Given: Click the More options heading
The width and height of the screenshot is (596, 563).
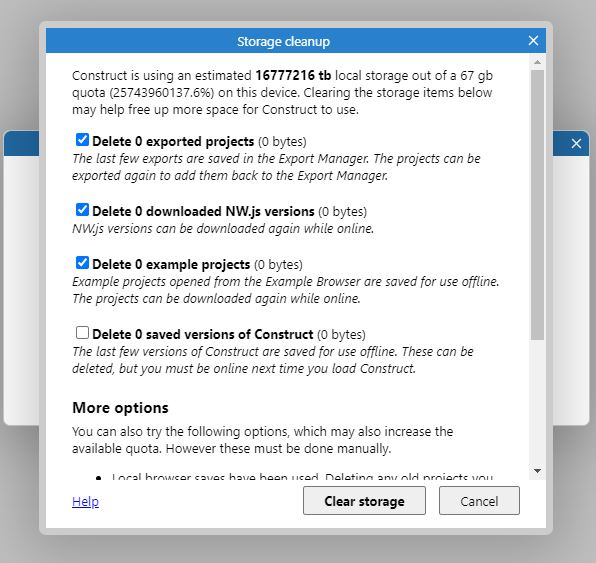Looking at the screenshot, I should (x=120, y=408).
